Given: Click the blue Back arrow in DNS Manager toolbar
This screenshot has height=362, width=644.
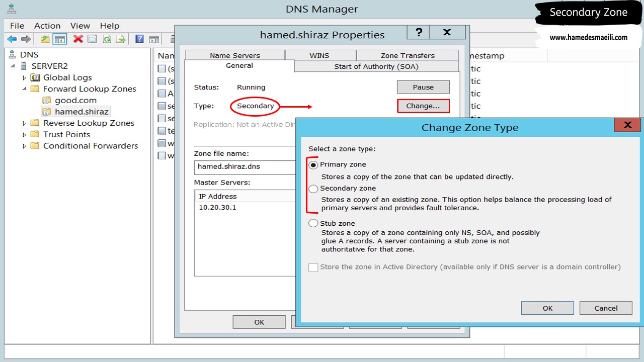Looking at the screenshot, I should click(12, 39).
